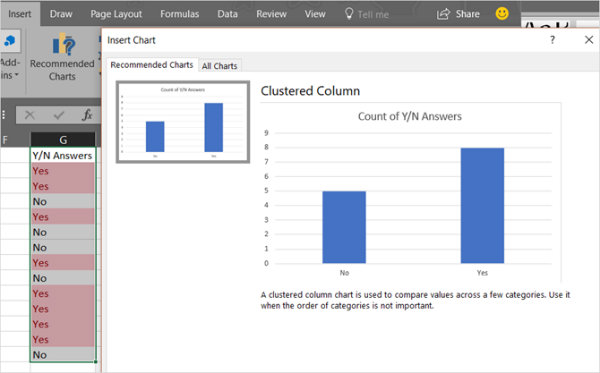This screenshot has width=600, height=373.
Task: Select the Recommended Charts tab
Action: (x=152, y=65)
